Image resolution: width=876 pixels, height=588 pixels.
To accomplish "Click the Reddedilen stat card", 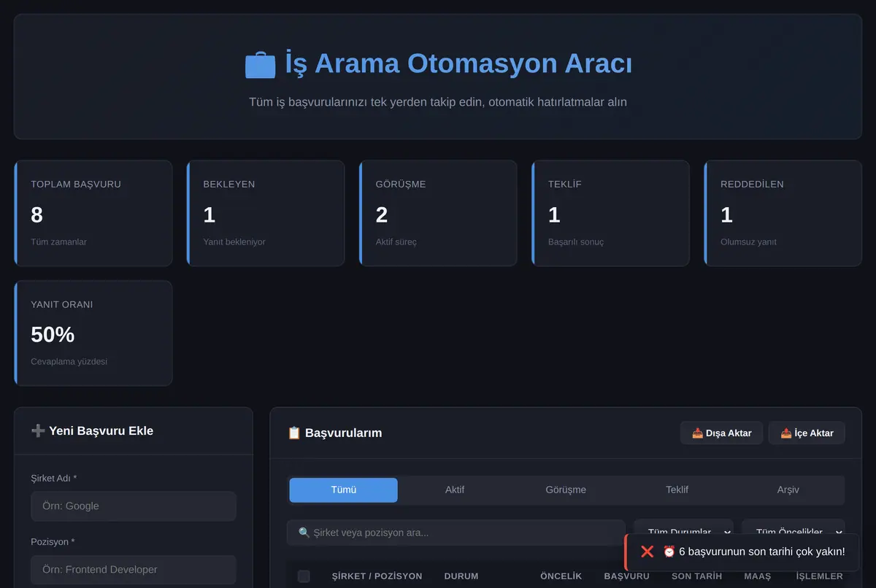I will (x=783, y=213).
